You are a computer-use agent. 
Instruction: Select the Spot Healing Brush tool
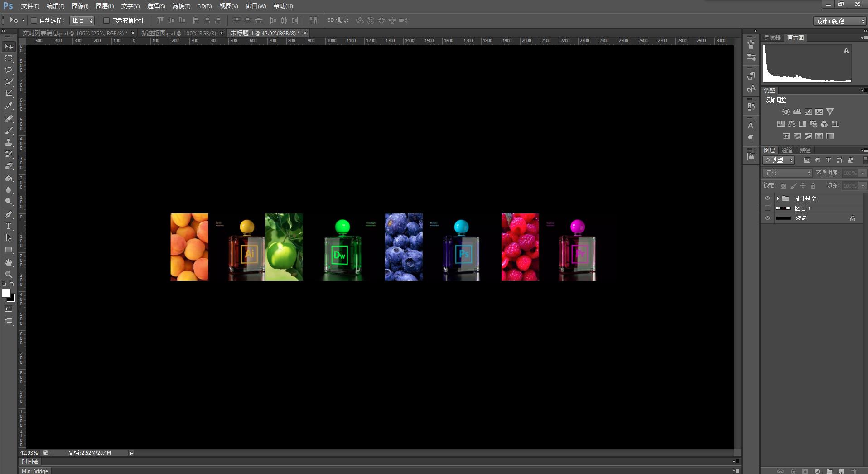tap(9, 119)
